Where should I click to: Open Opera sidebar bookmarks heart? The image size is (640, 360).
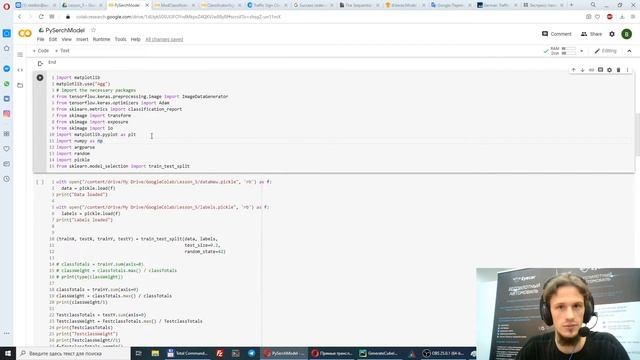tap(7, 149)
